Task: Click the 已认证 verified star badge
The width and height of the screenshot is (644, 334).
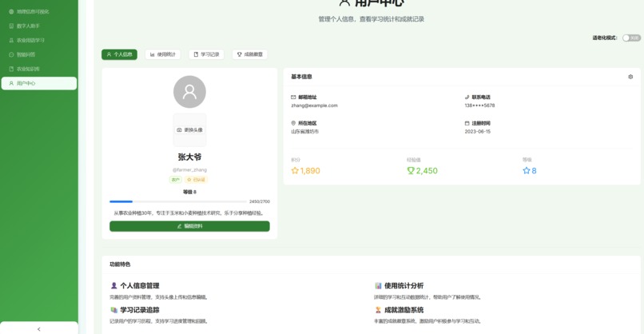Action: (197, 180)
